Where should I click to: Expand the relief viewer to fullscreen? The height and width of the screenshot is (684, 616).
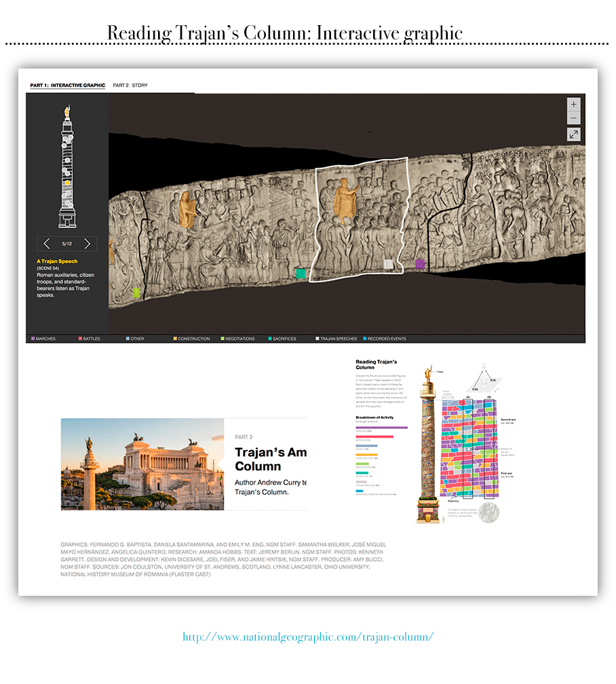tap(573, 134)
